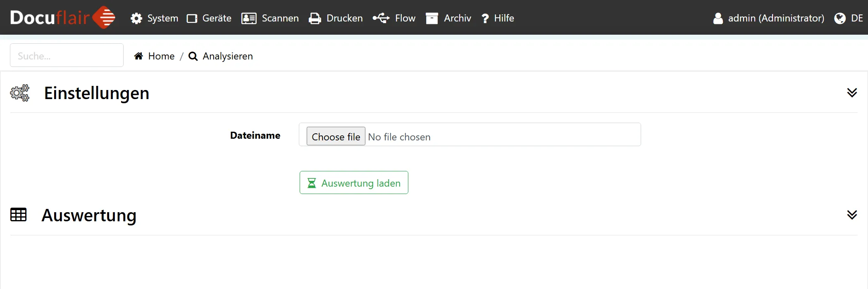Click the Home house icon in breadcrumb
This screenshot has height=289, width=868.
point(138,56)
